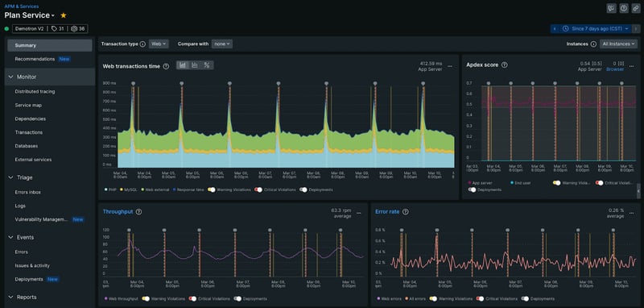Select percentile chart view icon
644x308 pixels.
click(x=207, y=65)
